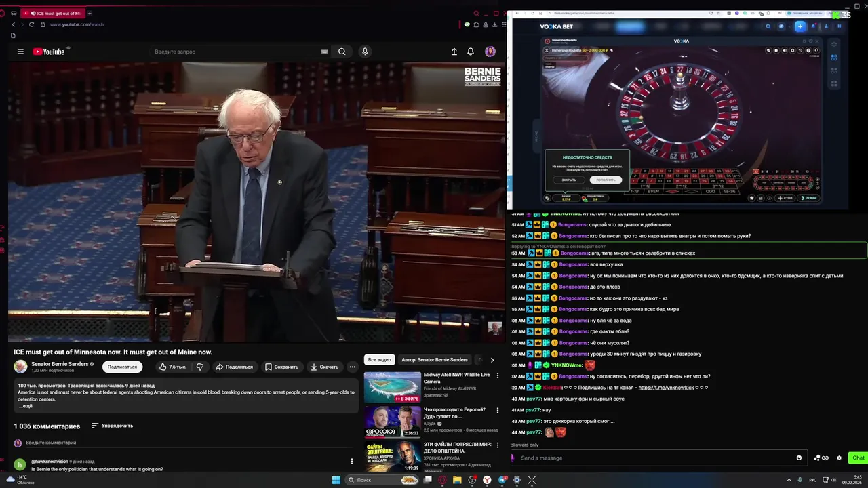The height and width of the screenshot is (488, 868).
Task: Subscribe with the Подписаться button
Action: point(122,367)
